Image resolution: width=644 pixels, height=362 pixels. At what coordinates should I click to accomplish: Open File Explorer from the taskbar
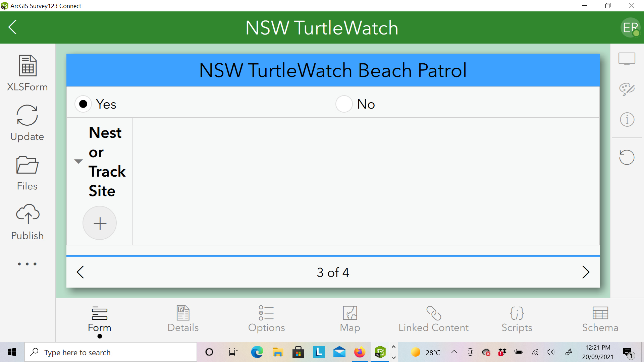tap(278, 352)
